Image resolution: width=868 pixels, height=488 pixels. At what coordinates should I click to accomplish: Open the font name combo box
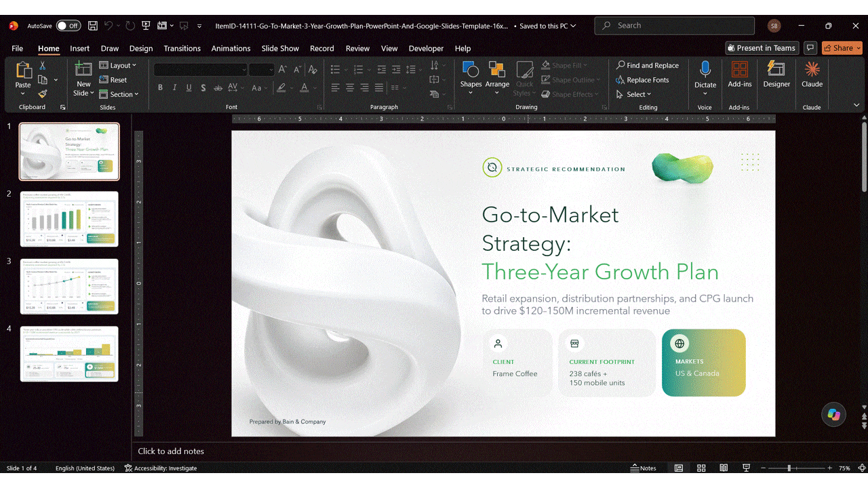[x=201, y=69]
